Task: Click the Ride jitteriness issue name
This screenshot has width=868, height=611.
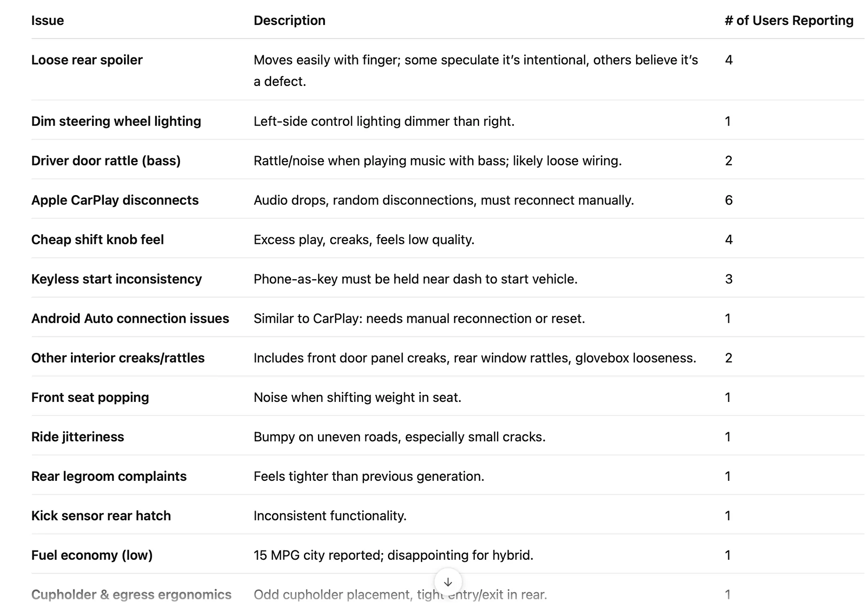Action: tap(77, 437)
